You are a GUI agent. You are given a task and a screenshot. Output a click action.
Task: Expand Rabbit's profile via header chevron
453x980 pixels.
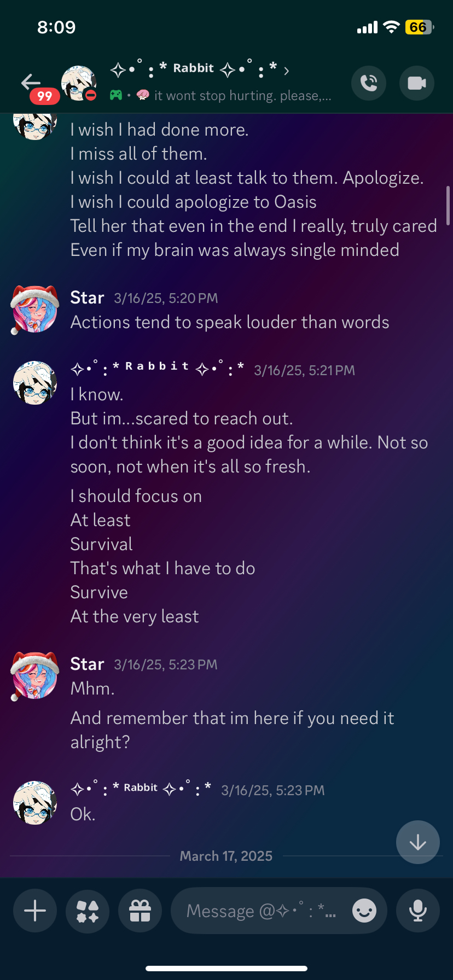(x=287, y=70)
